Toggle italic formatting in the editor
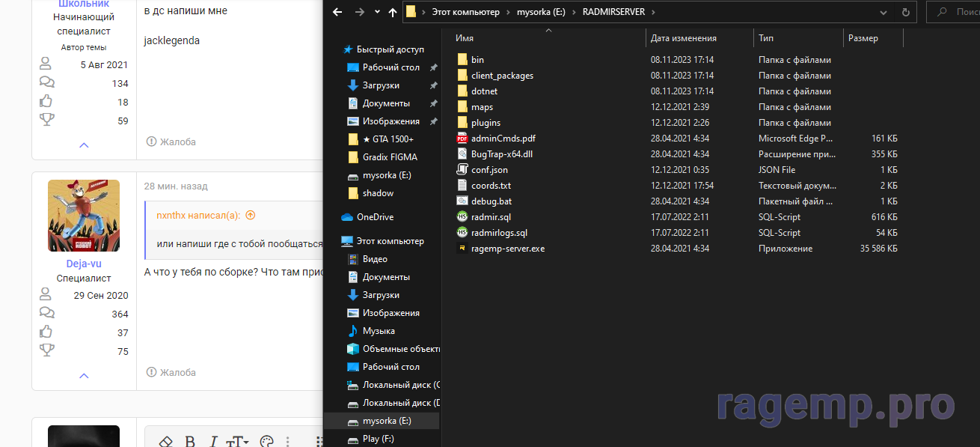 (213, 441)
